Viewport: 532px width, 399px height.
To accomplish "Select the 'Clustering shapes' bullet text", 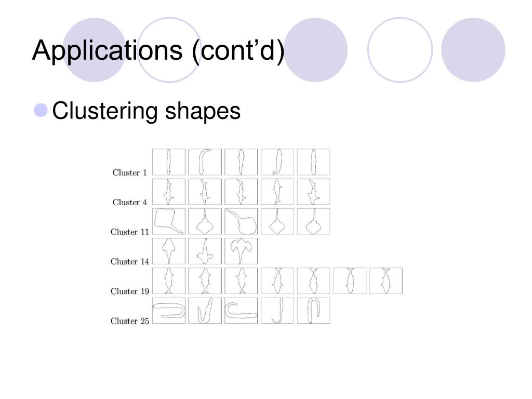I will click(146, 111).
